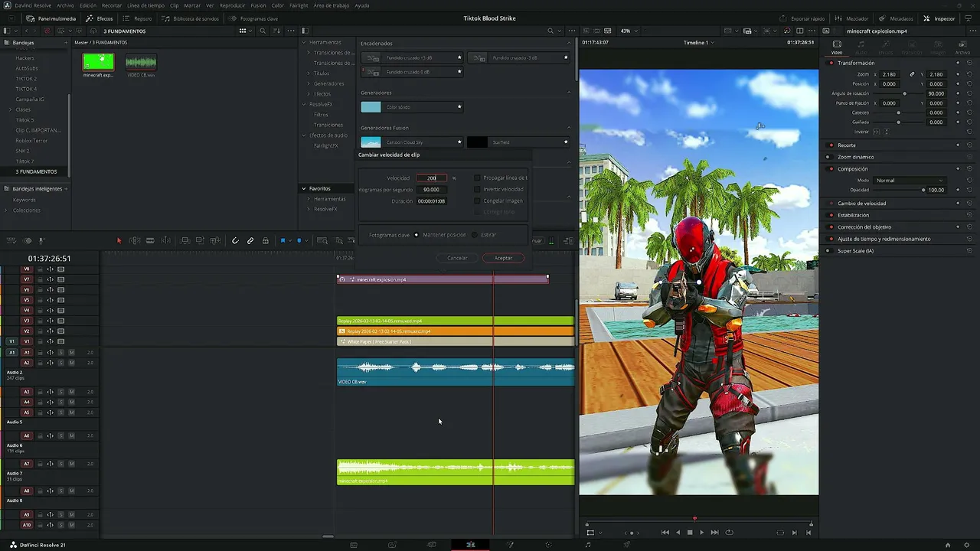Stop playback in the viewer
Screen dimensions: 980x551
pyautogui.click(x=690, y=533)
